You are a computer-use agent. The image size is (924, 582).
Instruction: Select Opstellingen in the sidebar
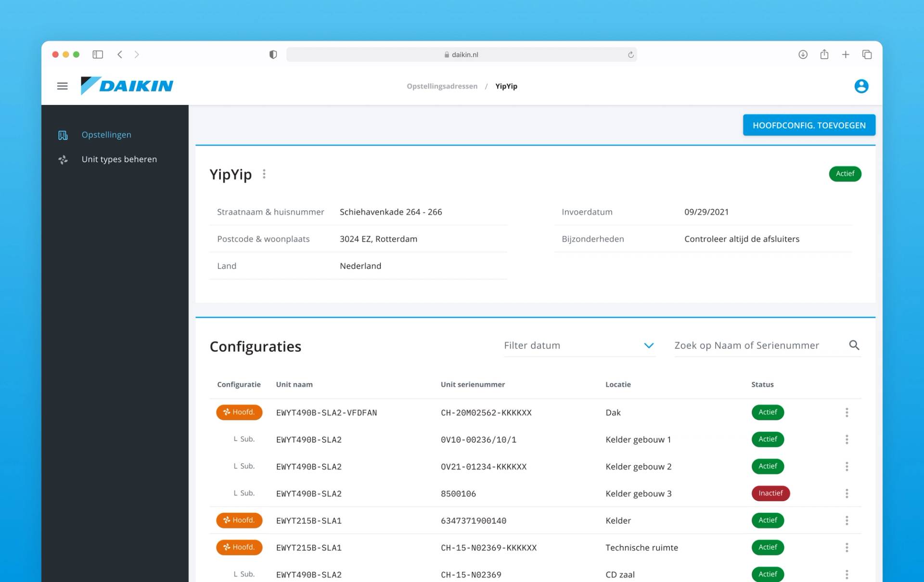pyautogui.click(x=106, y=135)
